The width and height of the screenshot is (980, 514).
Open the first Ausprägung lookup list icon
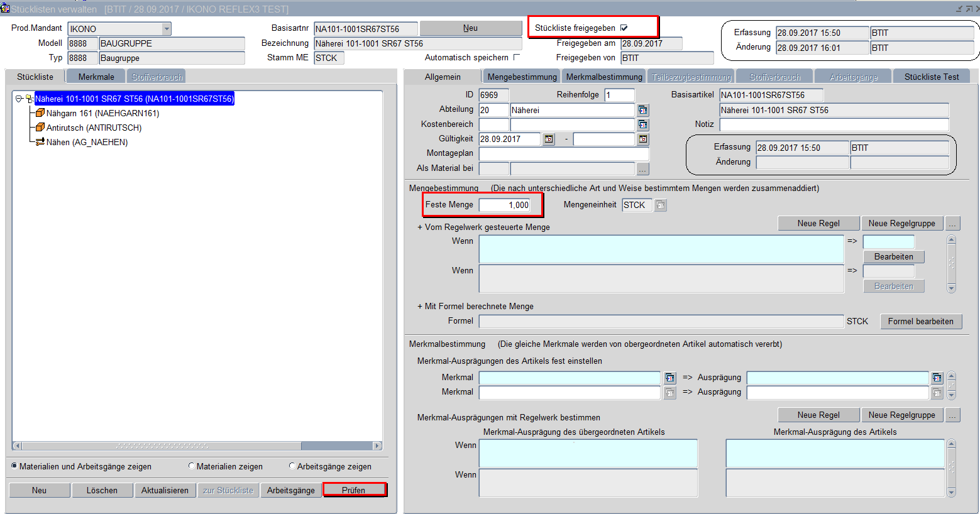(x=937, y=378)
